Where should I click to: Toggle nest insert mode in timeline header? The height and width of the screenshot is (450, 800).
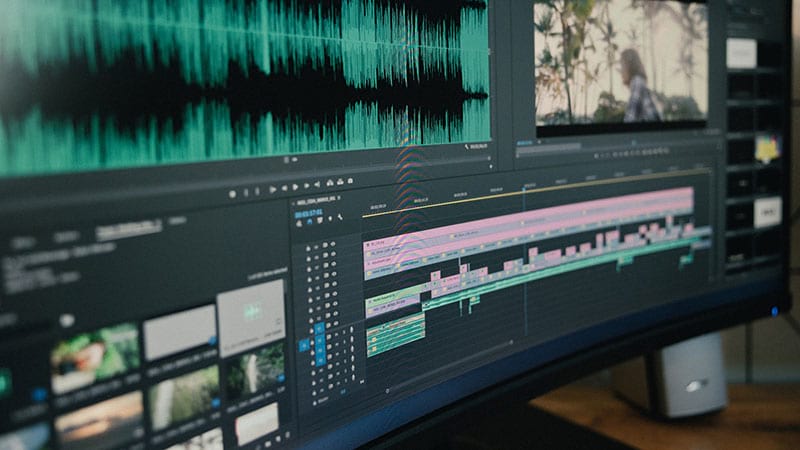click(299, 223)
